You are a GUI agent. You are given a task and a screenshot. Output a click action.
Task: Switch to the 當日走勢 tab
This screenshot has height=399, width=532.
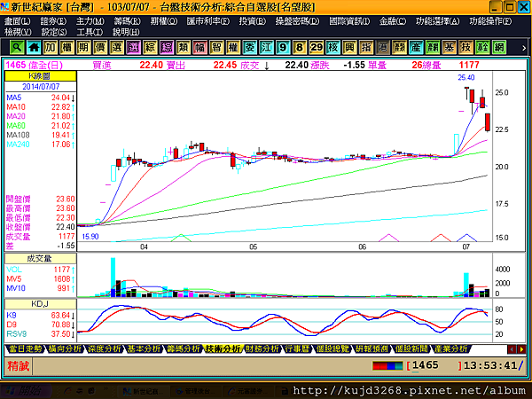(26, 348)
